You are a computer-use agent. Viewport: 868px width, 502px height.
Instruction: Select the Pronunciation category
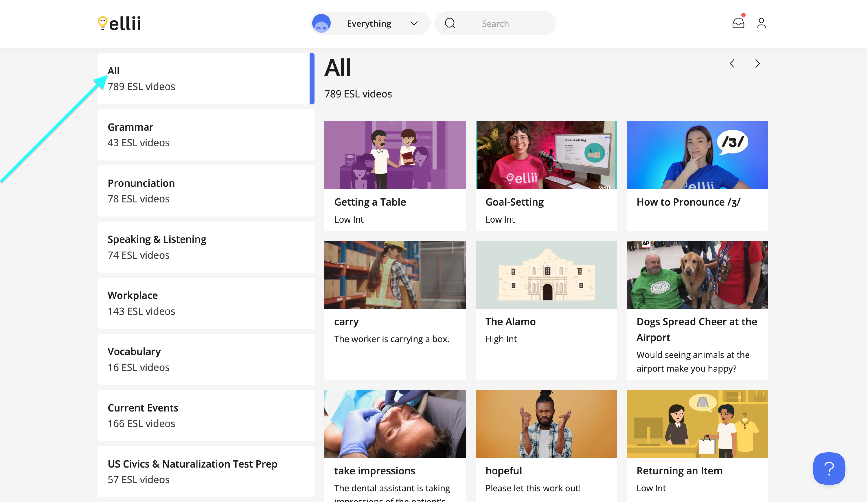click(x=206, y=191)
